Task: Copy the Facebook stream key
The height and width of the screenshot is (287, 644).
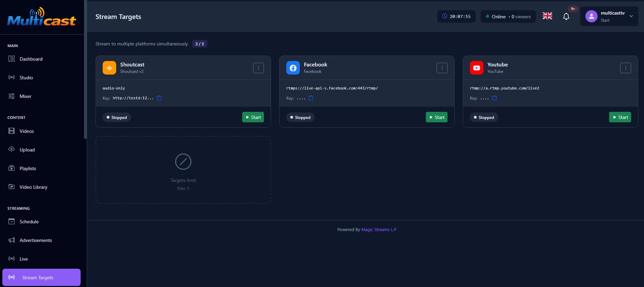Action: tap(311, 98)
